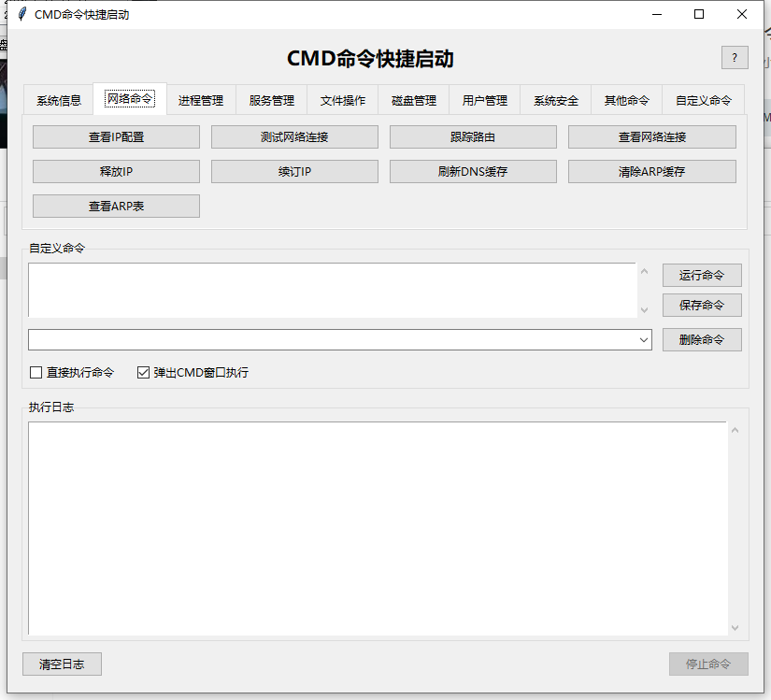Run 测试网络连接 network test
Image resolution: width=771 pixels, height=700 pixels.
293,136
